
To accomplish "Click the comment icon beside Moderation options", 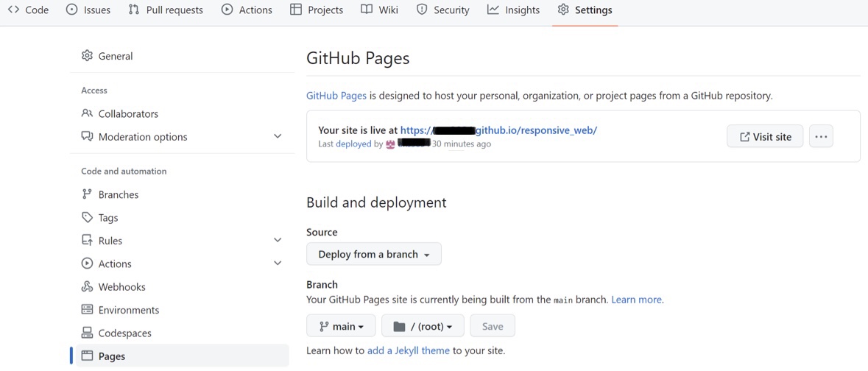I will tap(87, 136).
